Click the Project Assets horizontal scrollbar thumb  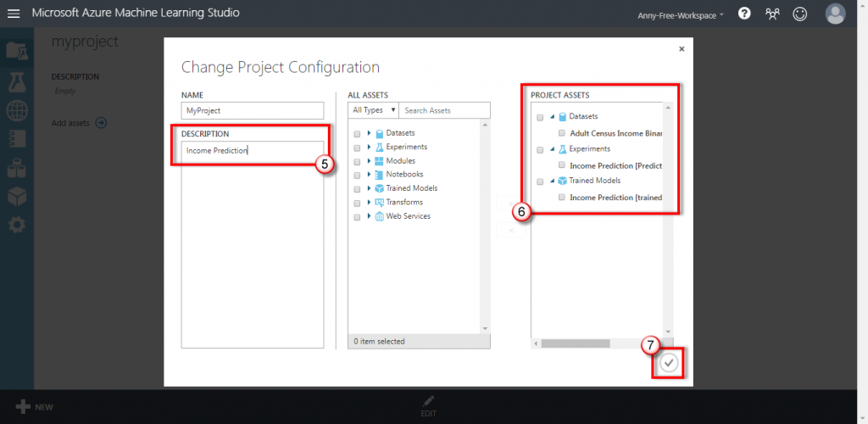point(576,343)
